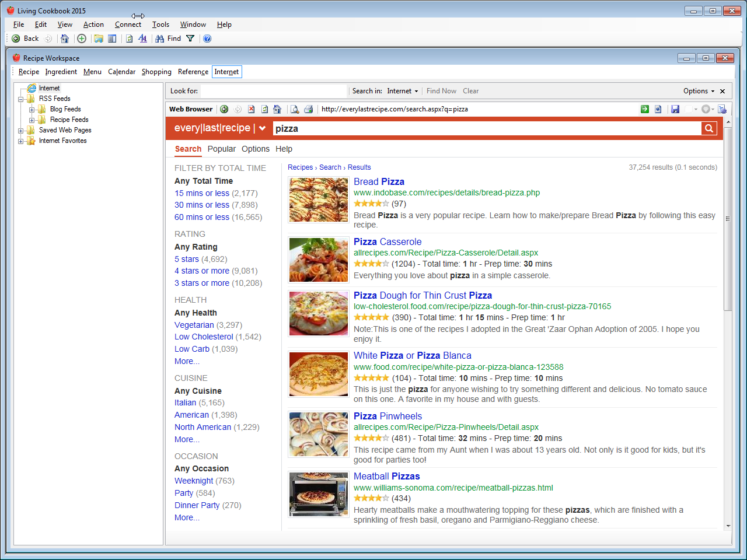Viewport: 747px width, 560px height.
Task: Click the web browser refresh icon
Action: (264, 109)
